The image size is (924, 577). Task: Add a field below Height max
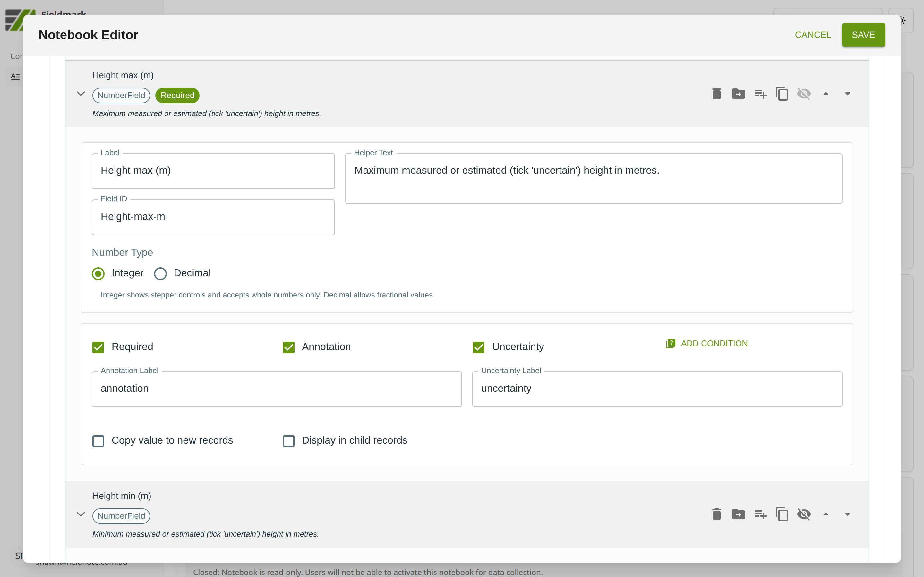click(x=760, y=94)
